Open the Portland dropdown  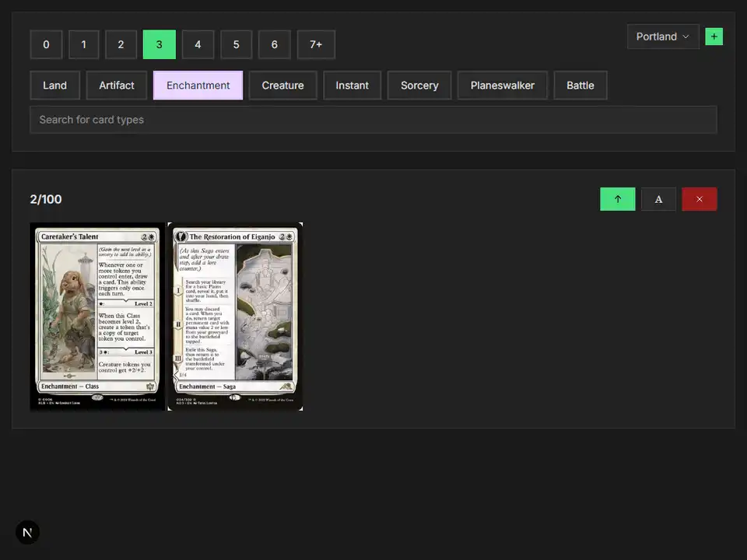point(662,37)
